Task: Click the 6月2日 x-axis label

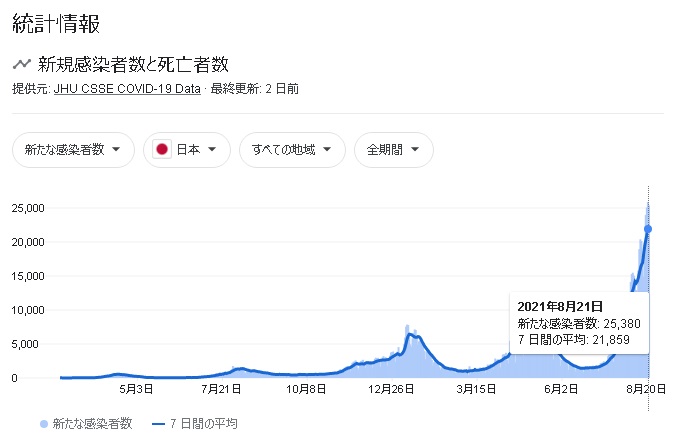Action: click(x=563, y=389)
